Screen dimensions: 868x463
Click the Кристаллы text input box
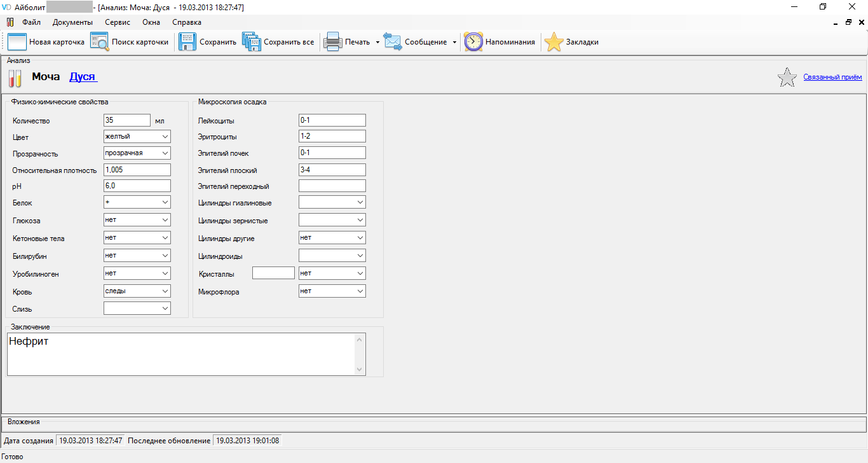click(274, 273)
